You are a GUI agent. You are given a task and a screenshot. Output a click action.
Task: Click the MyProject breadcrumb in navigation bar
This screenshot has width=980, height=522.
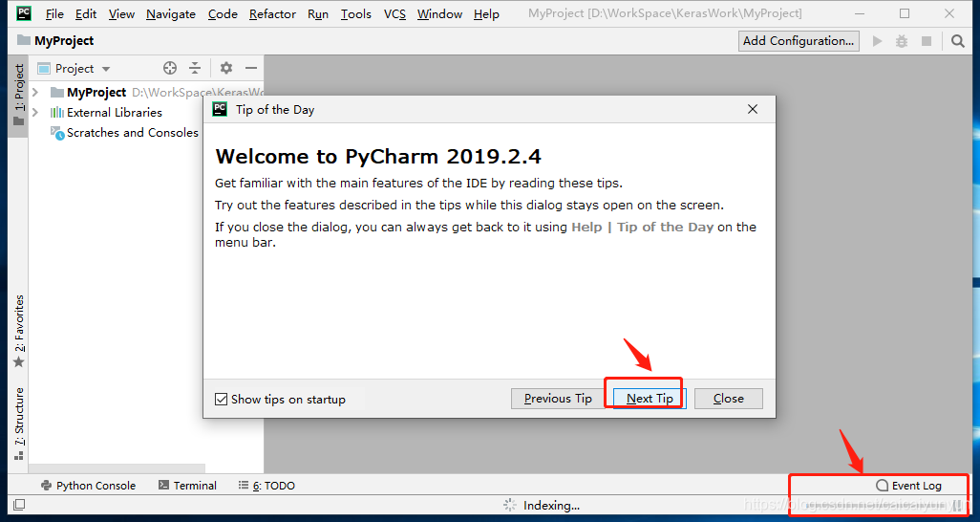[64, 41]
